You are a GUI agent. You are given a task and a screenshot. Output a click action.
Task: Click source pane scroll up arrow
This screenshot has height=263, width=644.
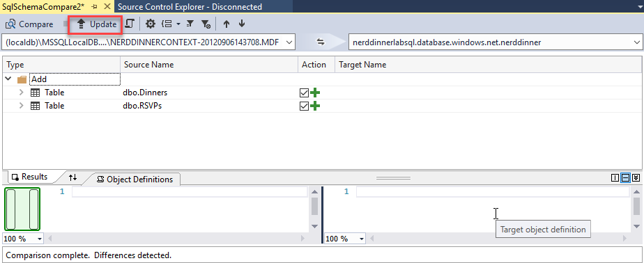pyautogui.click(x=314, y=191)
